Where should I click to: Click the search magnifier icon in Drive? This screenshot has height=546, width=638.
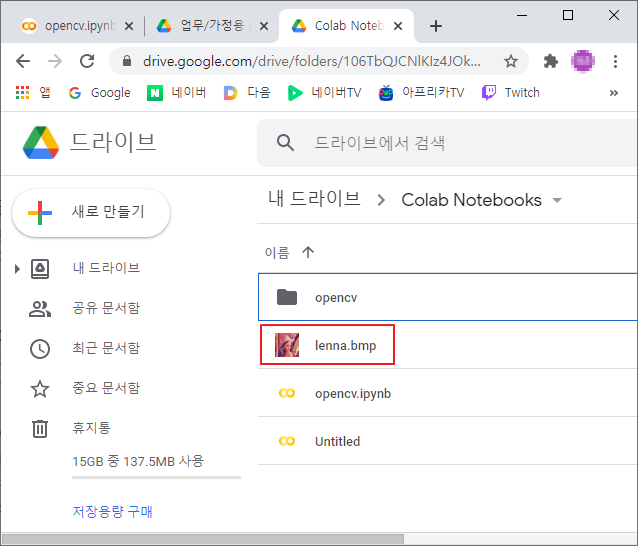(285, 143)
